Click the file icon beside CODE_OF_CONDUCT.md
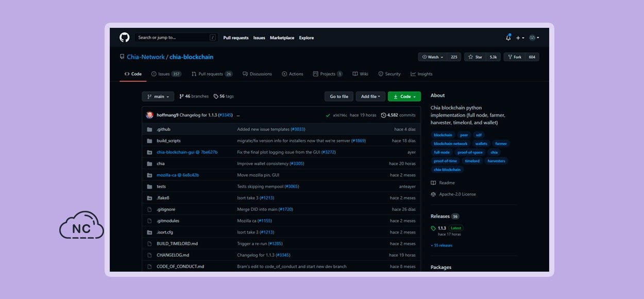 pyautogui.click(x=149, y=267)
